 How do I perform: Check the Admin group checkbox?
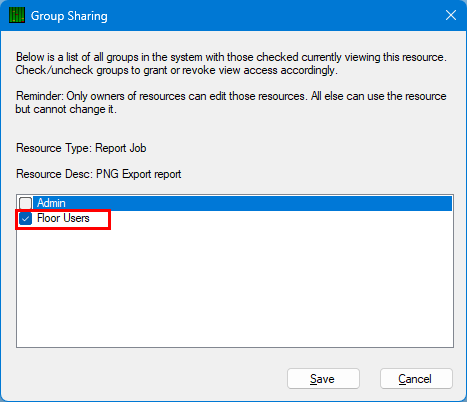point(25,203)
